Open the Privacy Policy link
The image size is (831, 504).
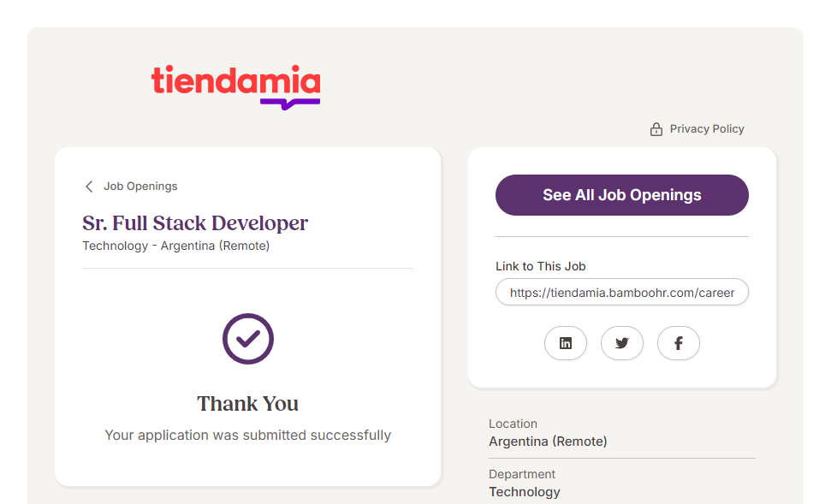[707, 129]
